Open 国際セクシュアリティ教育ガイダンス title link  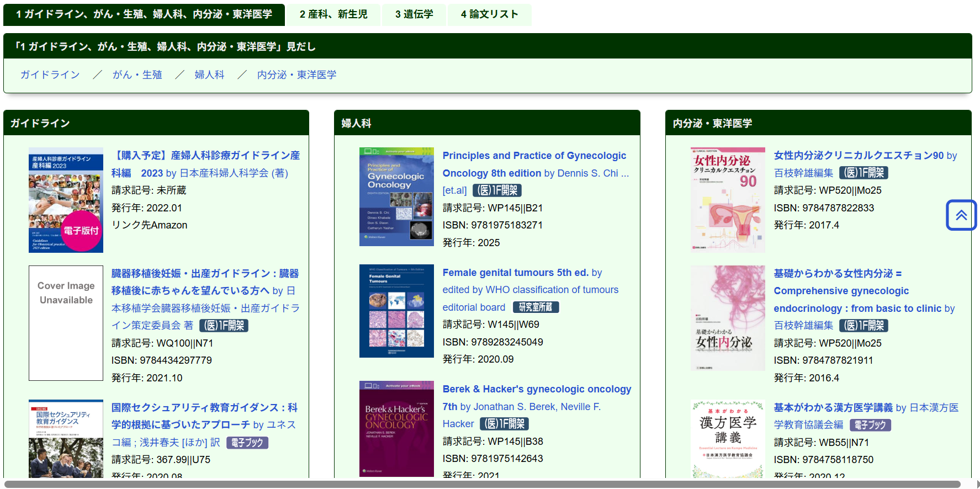point(204,424)
